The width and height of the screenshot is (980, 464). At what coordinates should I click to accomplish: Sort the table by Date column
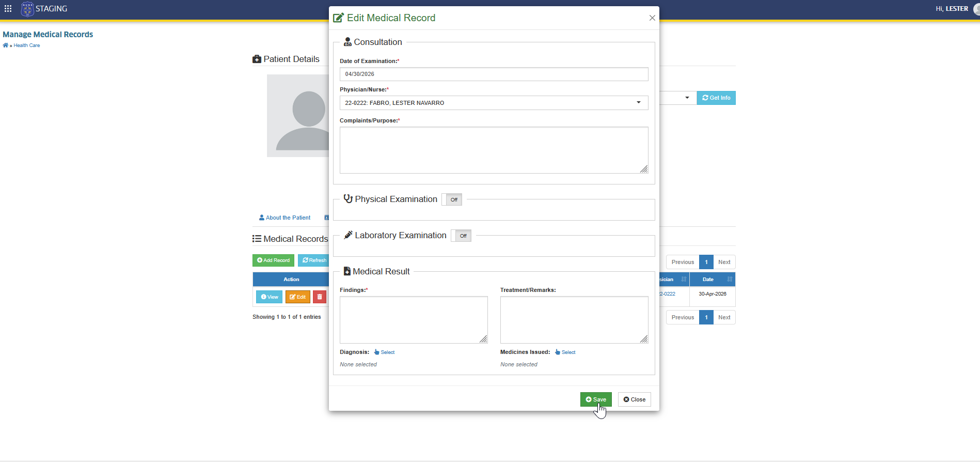pos(713,280)
